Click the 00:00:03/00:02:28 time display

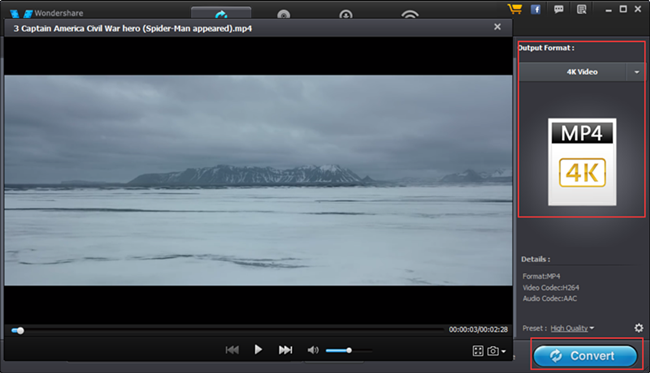pos(478,329)
